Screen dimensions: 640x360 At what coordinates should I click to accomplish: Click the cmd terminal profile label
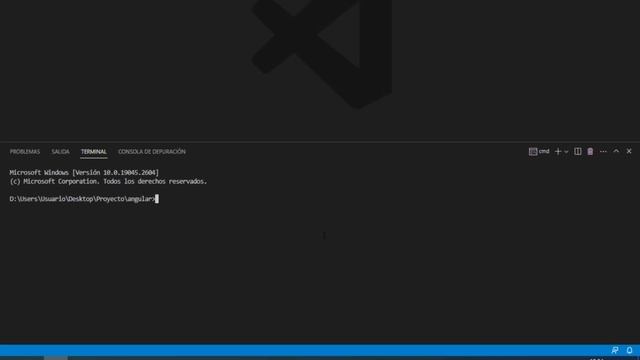pos(539,151)
